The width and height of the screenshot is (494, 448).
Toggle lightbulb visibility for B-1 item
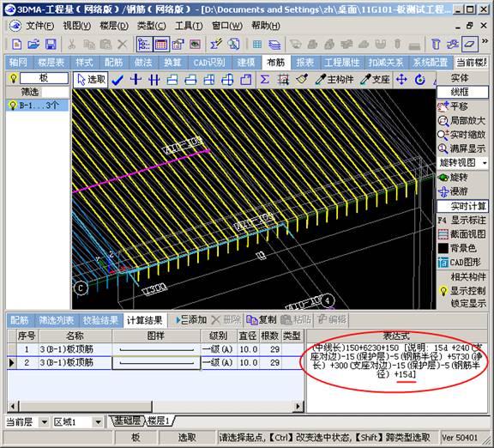(13, 106)
